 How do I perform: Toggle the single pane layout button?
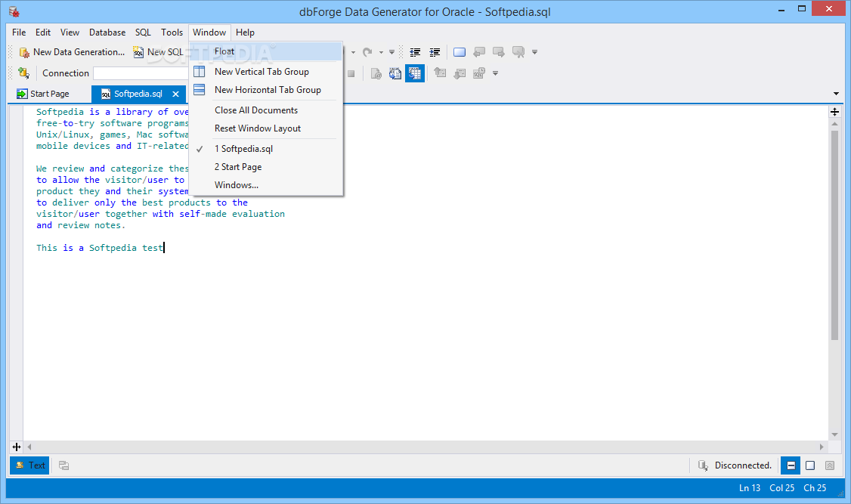tap(810, 465)
